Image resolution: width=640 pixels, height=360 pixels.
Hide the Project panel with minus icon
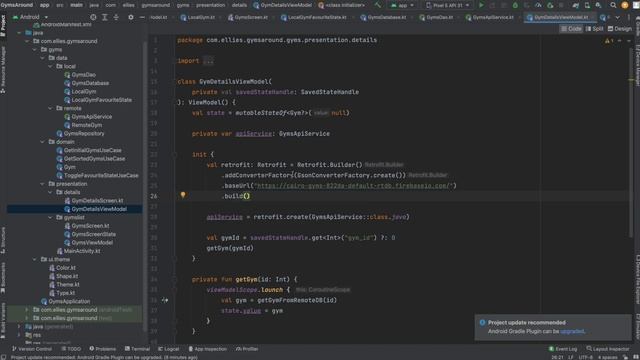click(x=142, y=17)
